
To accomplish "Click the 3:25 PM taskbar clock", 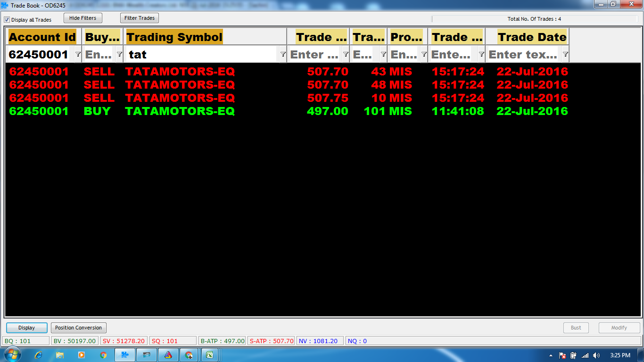I will [x=620, y=355].
